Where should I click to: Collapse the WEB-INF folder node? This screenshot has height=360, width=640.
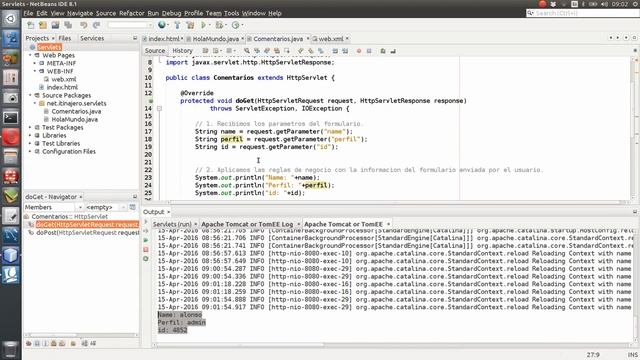tap(35, 71)
